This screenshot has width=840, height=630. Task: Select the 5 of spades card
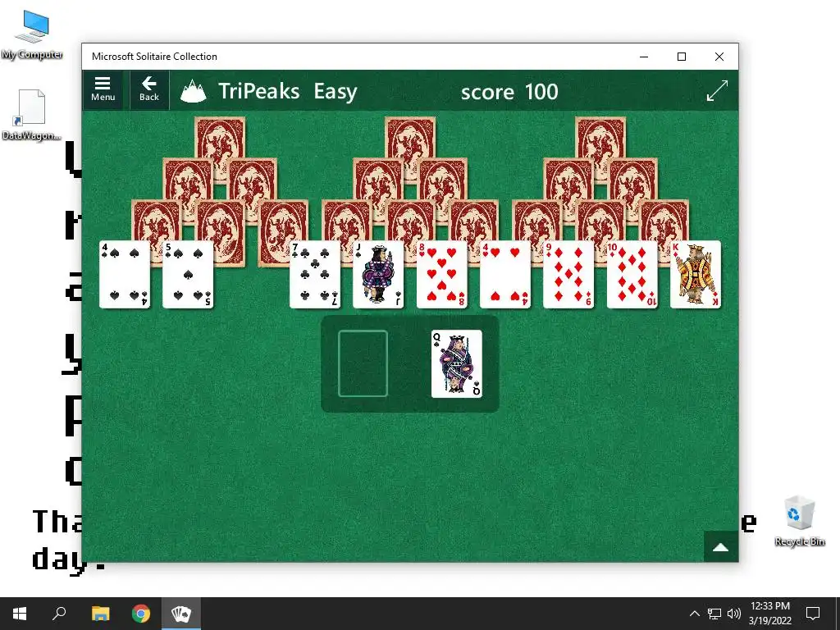(x=188, y=274)
